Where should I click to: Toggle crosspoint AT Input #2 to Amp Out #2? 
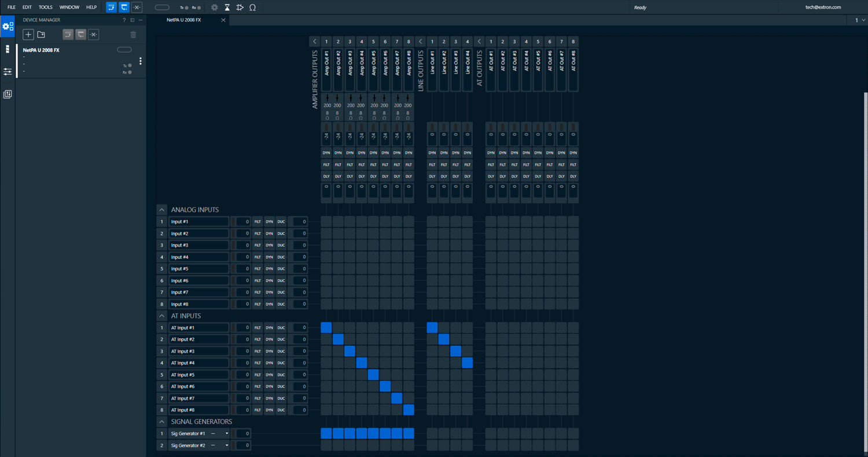[x=338, y=339]
